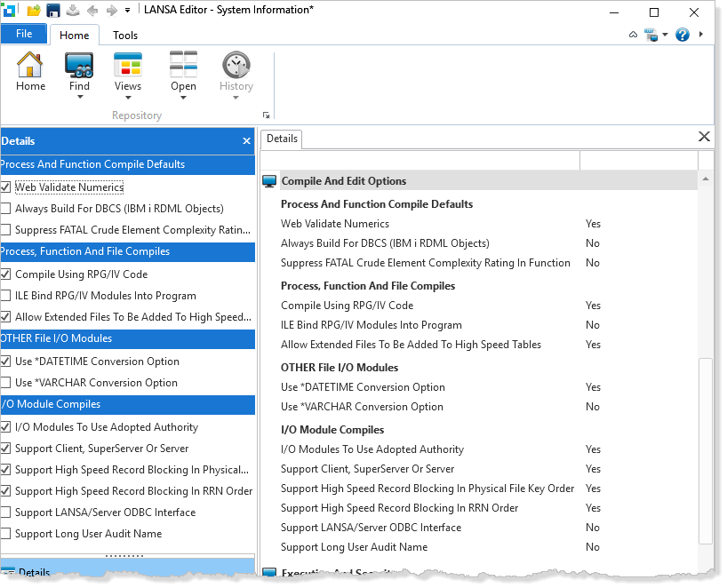
Task: Click the Save icon in the title bar
Action: (x=53, y=11)
